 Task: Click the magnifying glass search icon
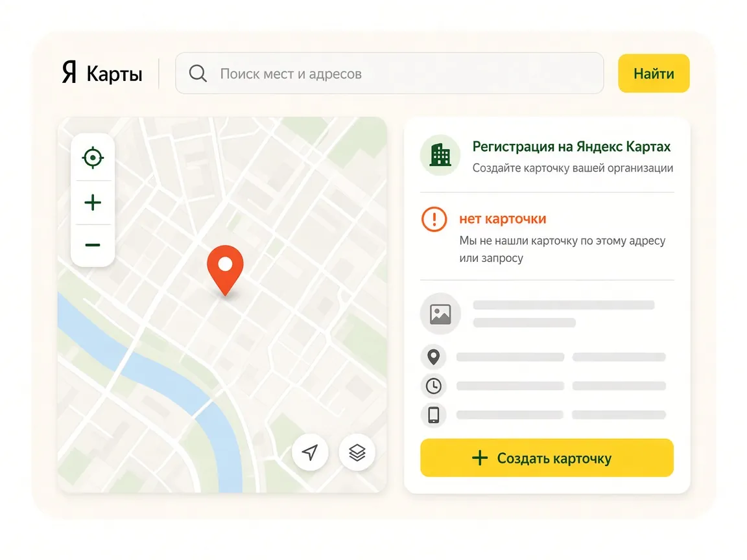pyautogui.click(x=198, y=73)
